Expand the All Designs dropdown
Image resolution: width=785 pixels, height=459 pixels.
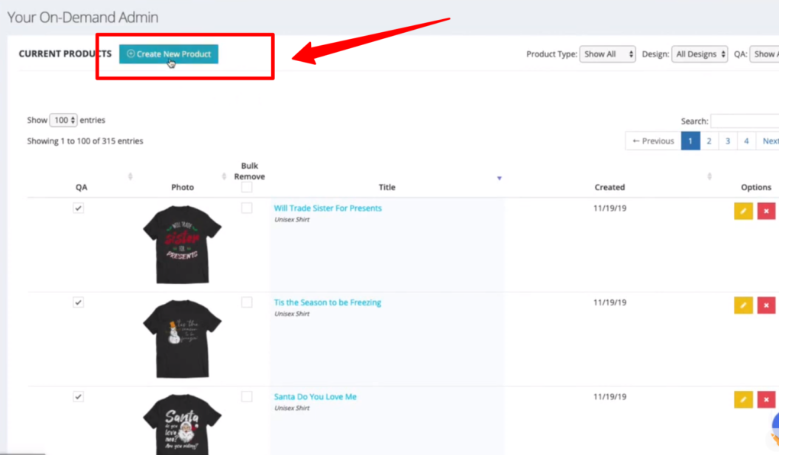(699, 54)
